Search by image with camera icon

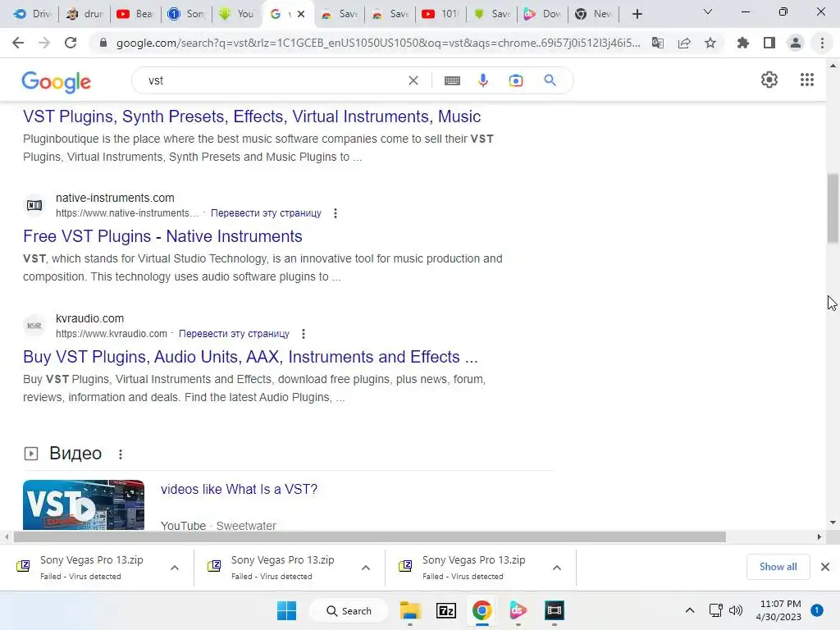(515, 80)
